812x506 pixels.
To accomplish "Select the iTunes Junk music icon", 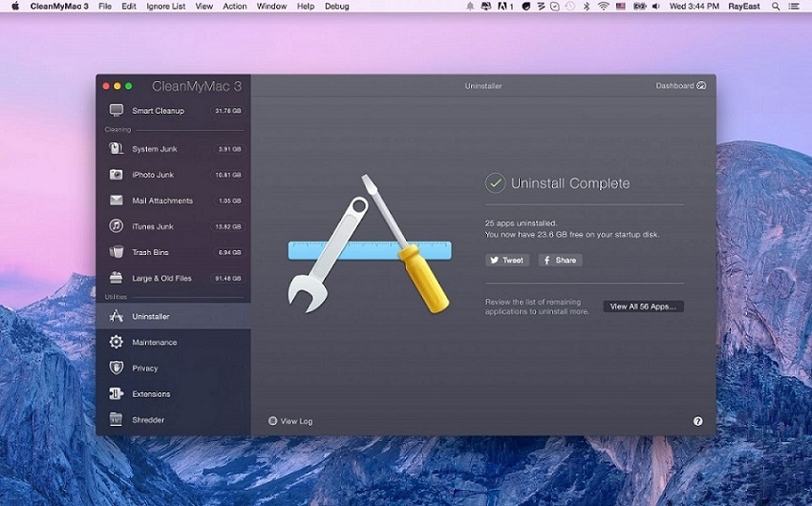I will click(117, 226).
